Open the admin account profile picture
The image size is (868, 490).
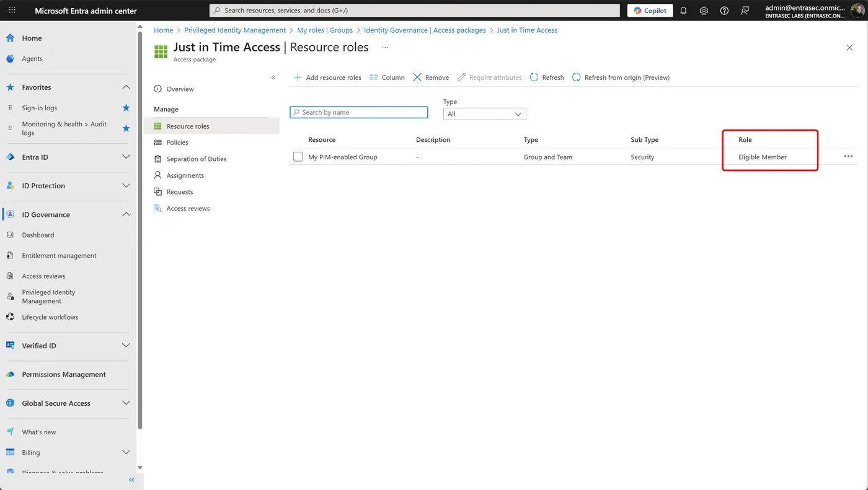click(857, 11)
